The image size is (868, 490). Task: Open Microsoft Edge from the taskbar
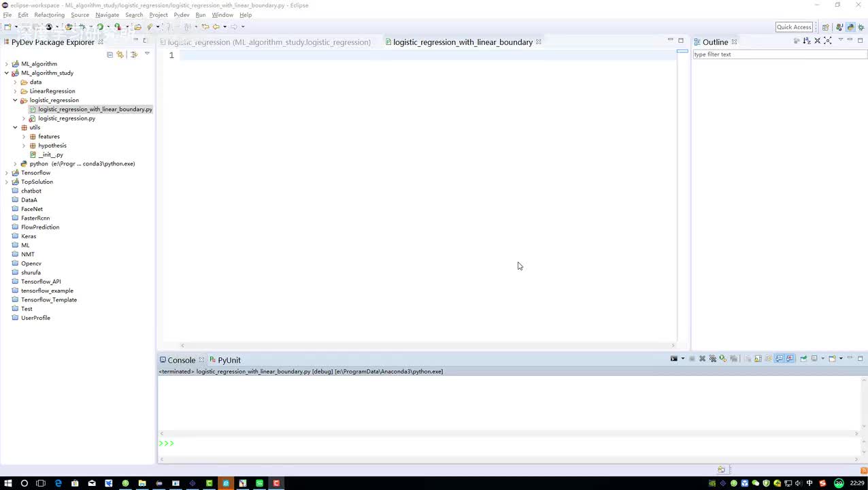coord(58,483)
